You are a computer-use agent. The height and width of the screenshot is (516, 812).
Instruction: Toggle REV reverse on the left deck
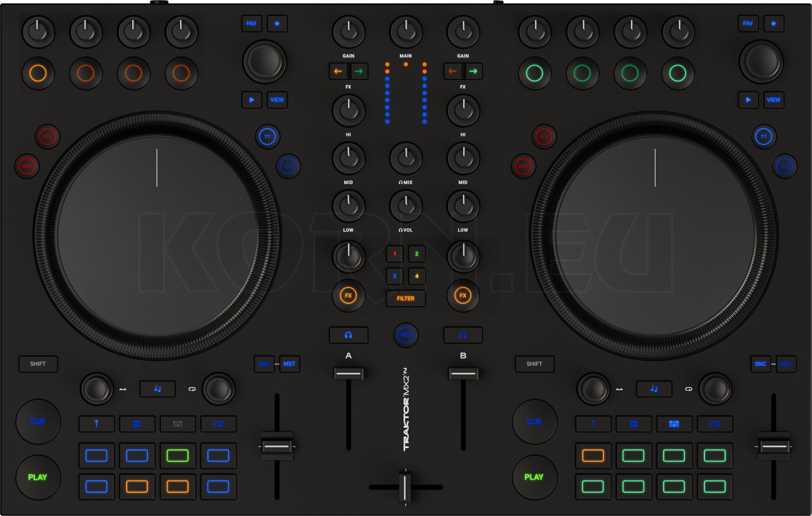pos(27,166)
